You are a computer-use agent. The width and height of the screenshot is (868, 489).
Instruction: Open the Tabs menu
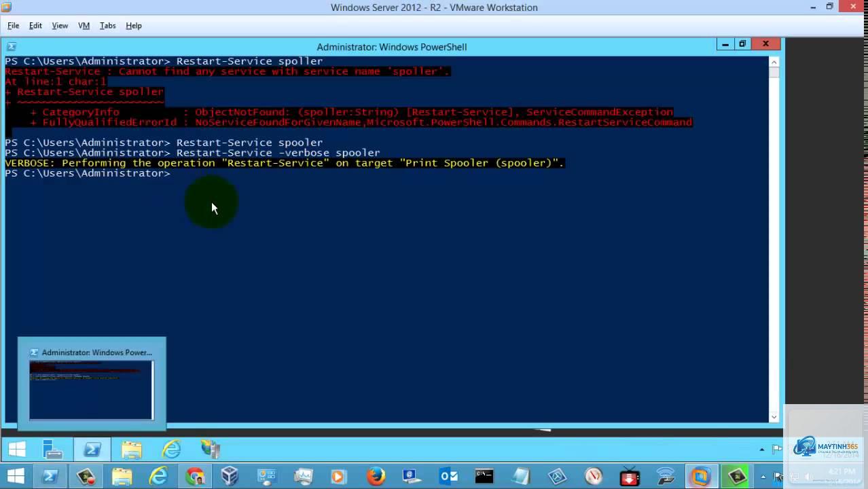point(107,26)
